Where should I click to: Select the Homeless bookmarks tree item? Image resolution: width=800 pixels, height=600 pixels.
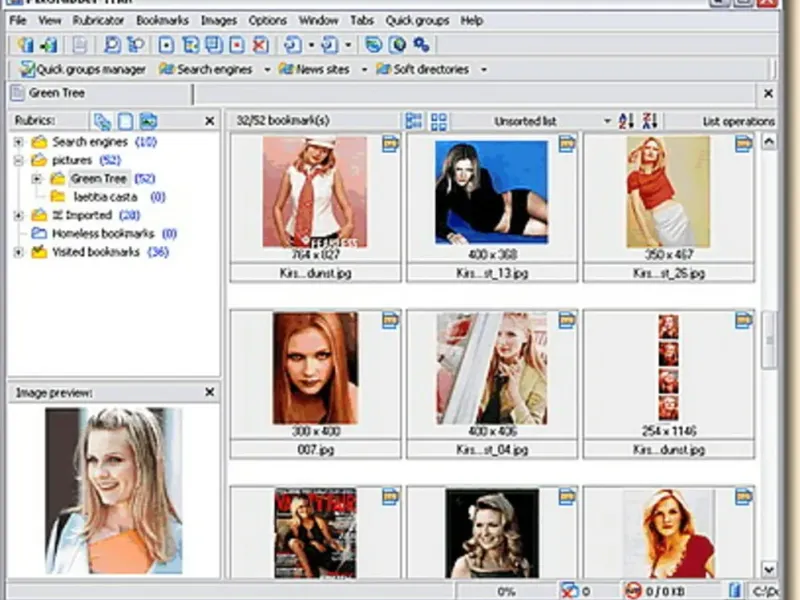pyautogui.click(x=103, y=233)
